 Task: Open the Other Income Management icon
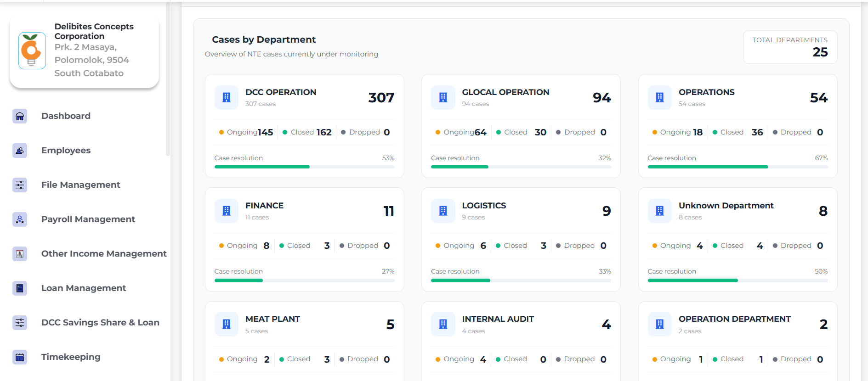pyautogui.click(x=20, y=254)
